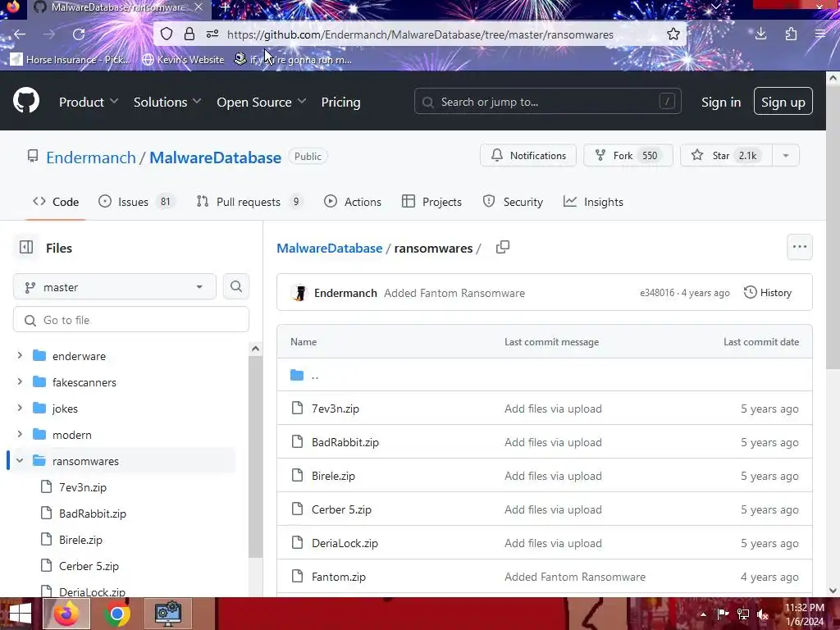The image size is (840, 630).
Task: Open the Insights tab
Action: coord(594,202)
